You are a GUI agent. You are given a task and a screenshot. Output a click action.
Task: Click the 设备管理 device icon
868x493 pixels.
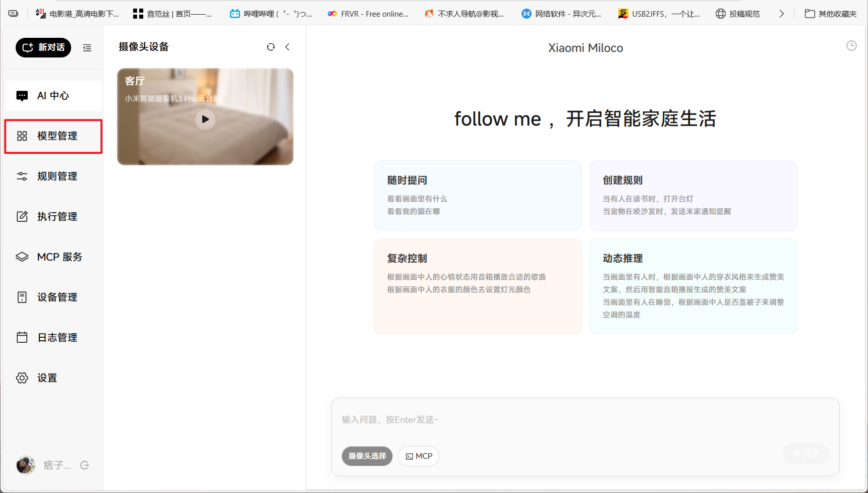(x=22, y=297)
